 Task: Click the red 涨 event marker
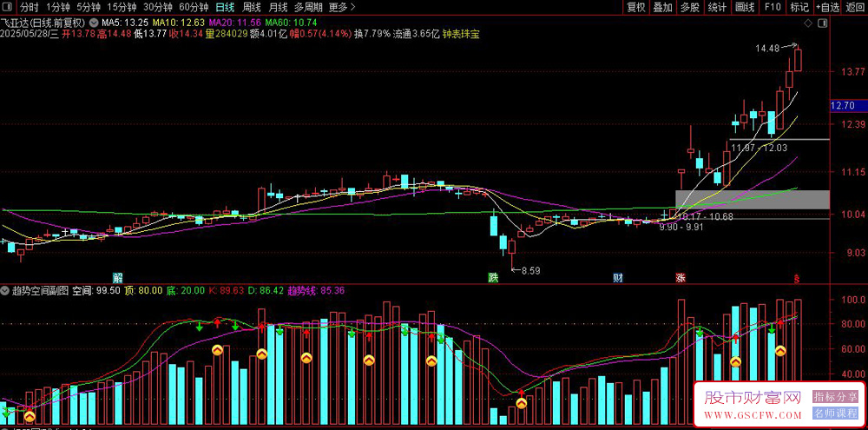tap(680, 276)
